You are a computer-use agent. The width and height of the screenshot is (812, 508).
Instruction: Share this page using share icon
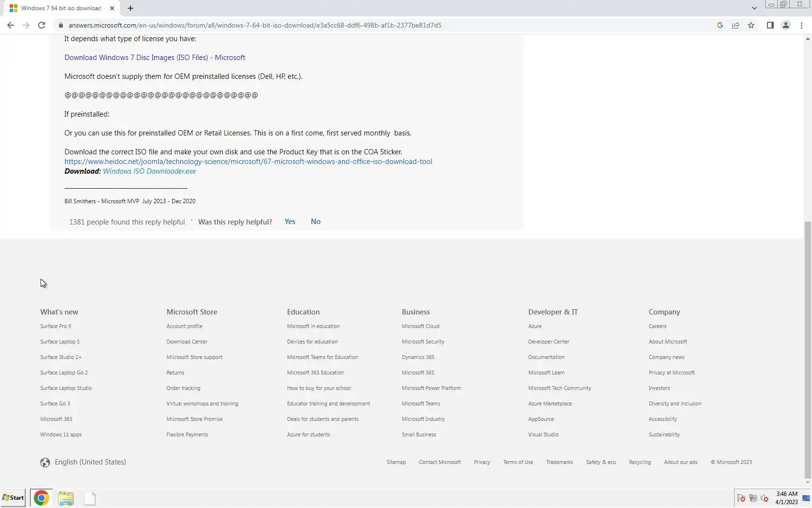736,25
